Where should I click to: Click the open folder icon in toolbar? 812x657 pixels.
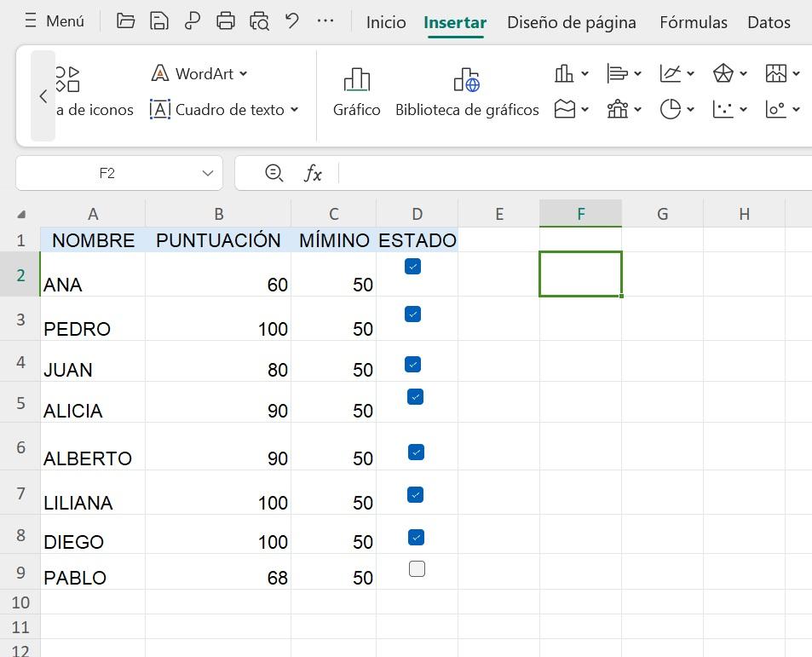click(x=125, y=21)
